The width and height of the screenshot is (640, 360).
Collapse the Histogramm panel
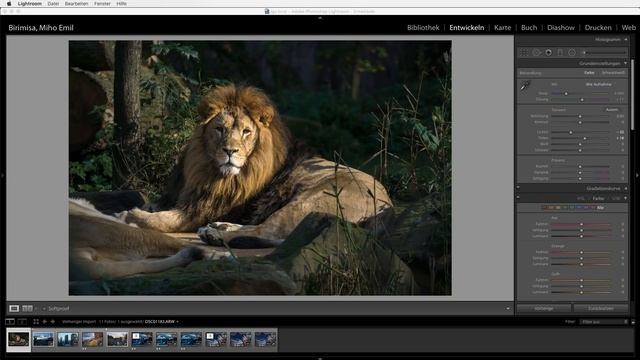point(625,40)
